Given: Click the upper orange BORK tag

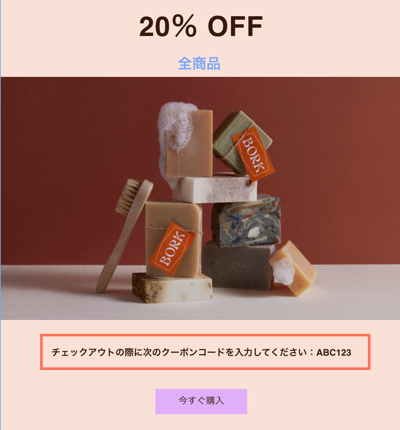Looking at the screenshot, I should click(x=253, y=153).
